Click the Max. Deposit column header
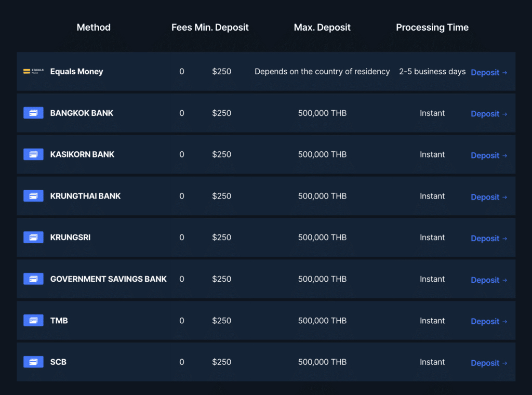Viewport: 532px width, 395px height. [322, 27]
